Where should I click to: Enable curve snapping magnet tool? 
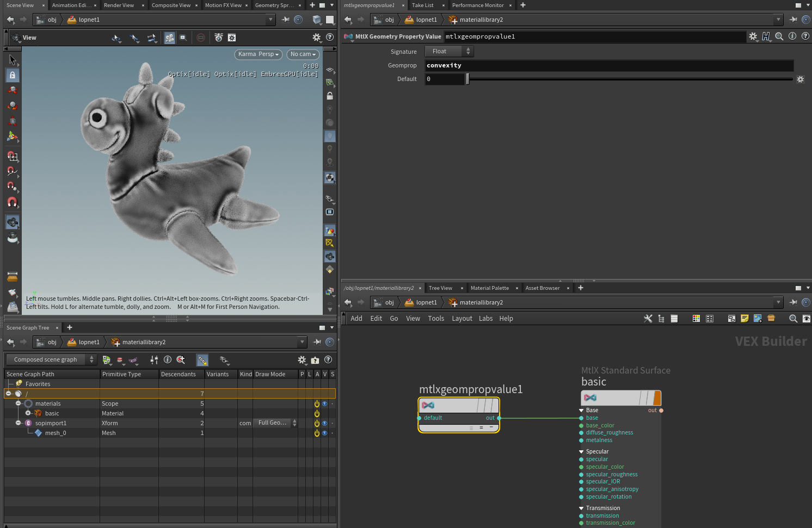(x=13, y=172)
